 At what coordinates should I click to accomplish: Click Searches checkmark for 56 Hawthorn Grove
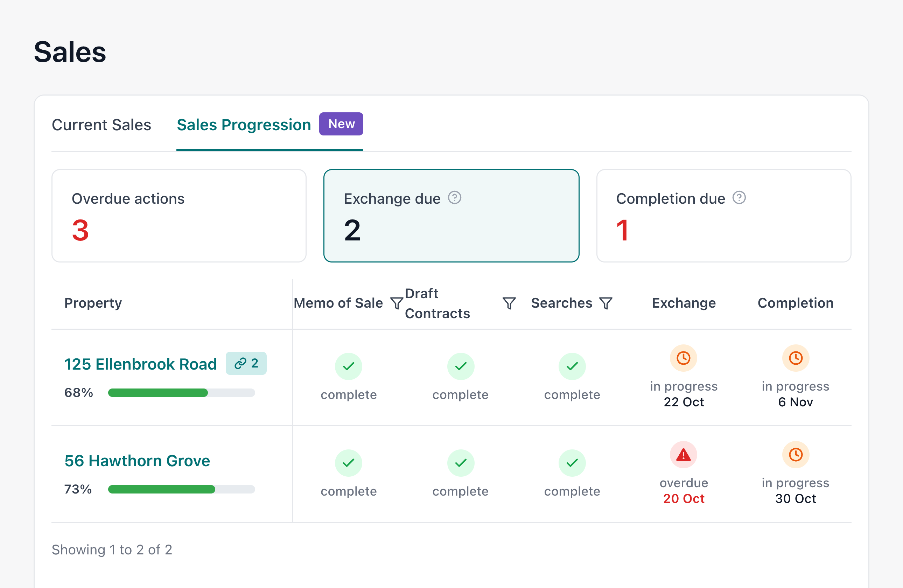pos(572,463)
